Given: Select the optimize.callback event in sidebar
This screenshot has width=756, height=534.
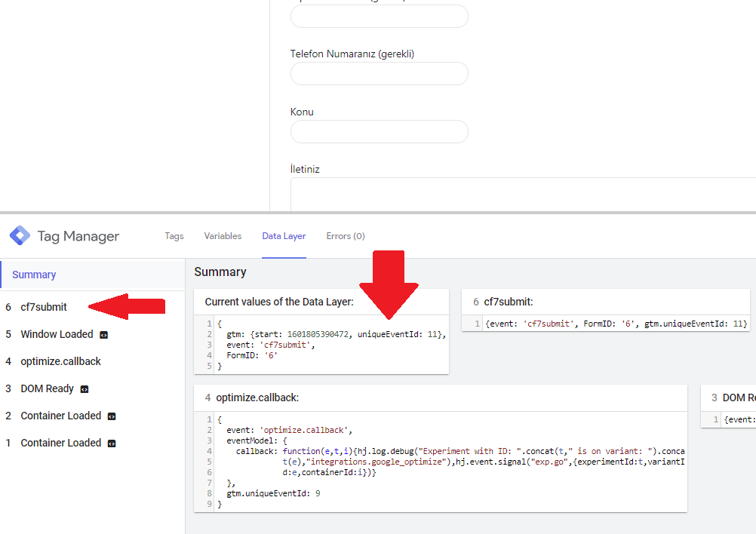Looking at the screenshot, I should click(x=60, y=361).
